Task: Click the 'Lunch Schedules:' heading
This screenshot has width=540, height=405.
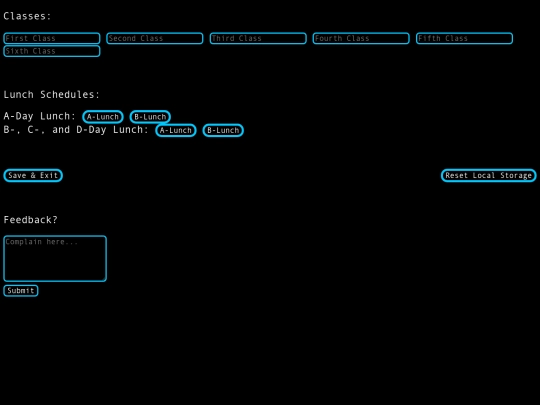Action: (x=52, y=95)
